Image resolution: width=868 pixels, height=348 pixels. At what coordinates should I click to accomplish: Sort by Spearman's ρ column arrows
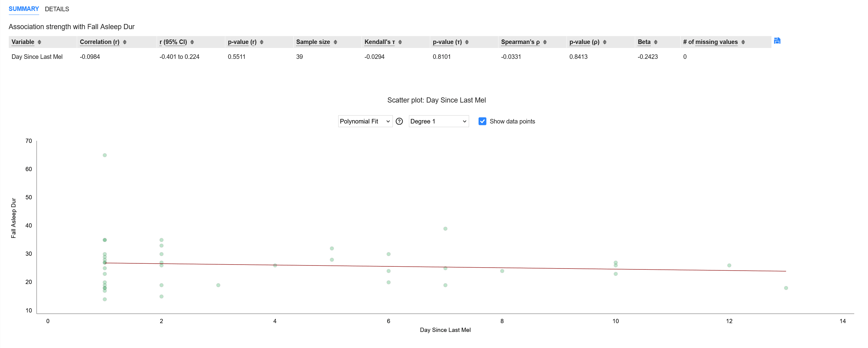(545, 42)
